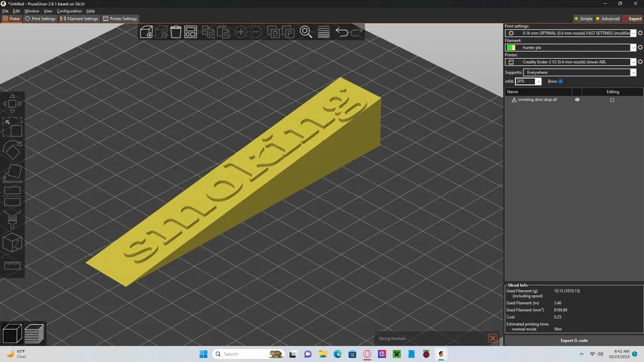Open the weather widget showing 63°F
The width and height of the screenshot is (644, 362).
pos(16,354)
